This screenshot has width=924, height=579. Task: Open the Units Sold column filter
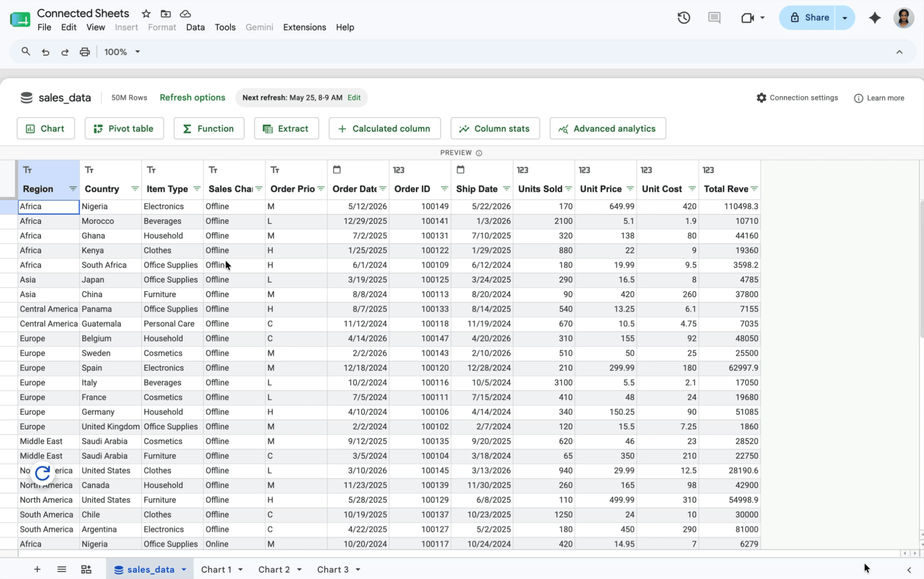(568, 189)
